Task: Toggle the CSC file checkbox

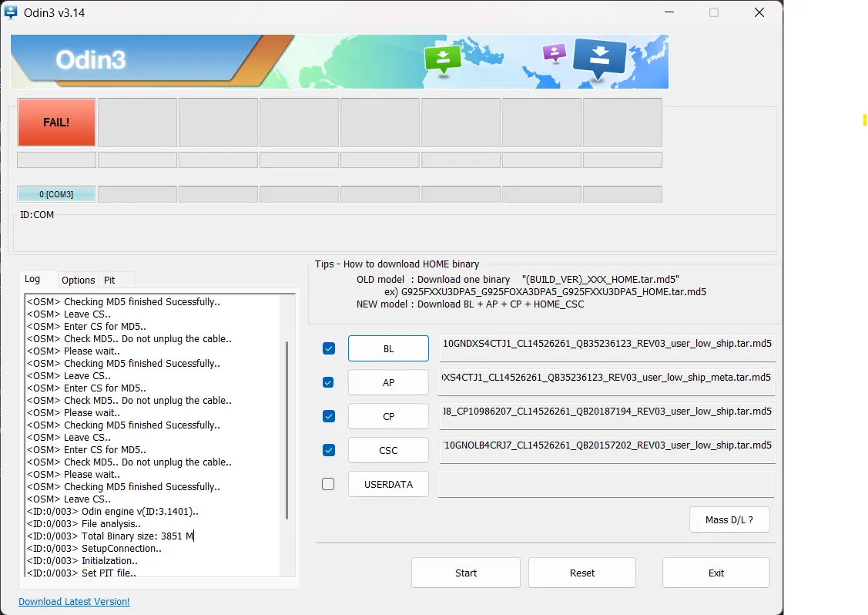Action: pos(328,450)
